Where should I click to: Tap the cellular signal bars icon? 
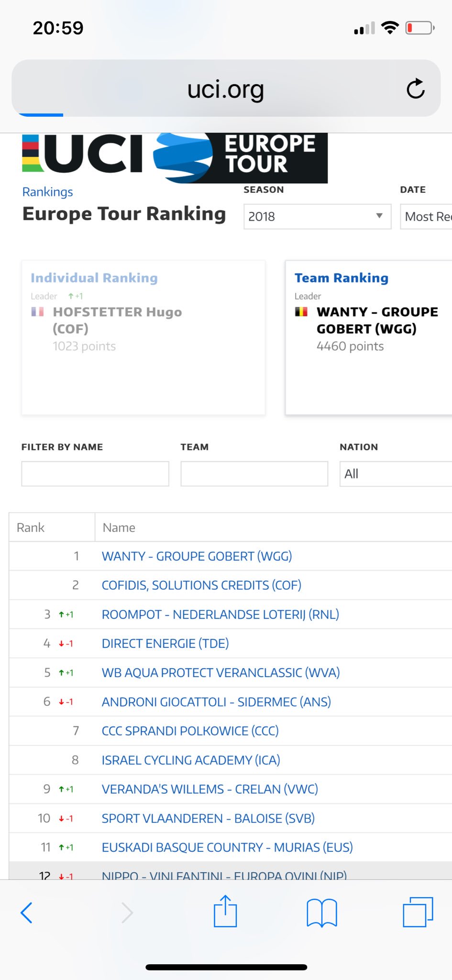pyautogui.click(x=364, y=28)
